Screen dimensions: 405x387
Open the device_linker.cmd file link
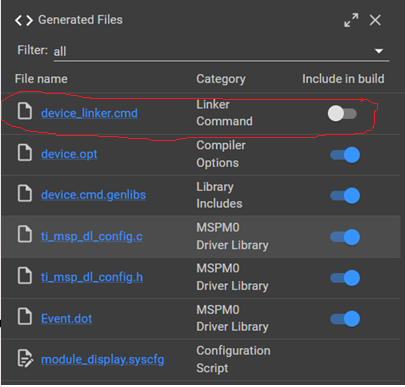click(x=89, y=113)
